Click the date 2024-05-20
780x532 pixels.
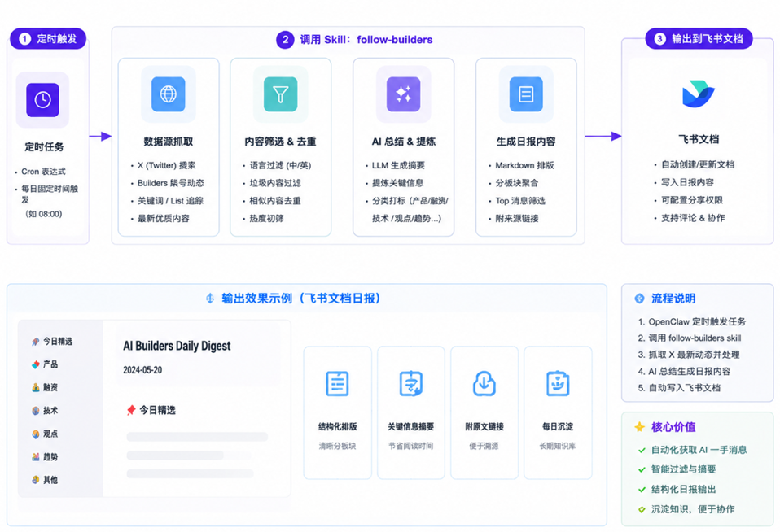142,370
